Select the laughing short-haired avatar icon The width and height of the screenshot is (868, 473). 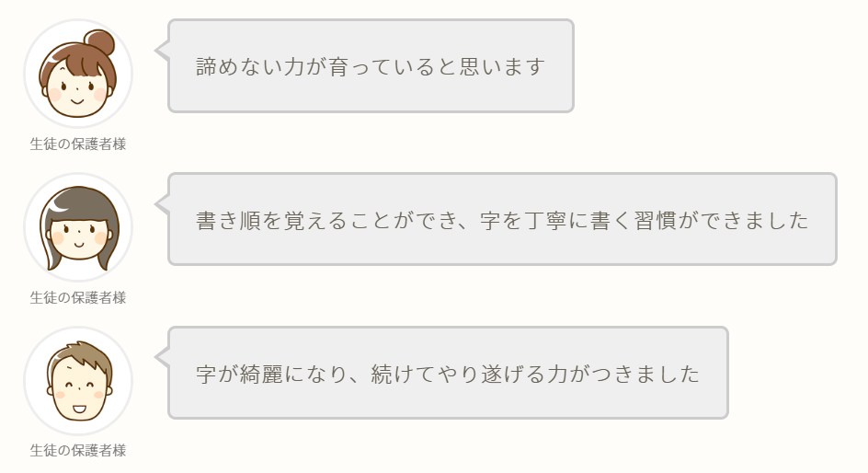point(78,380)
